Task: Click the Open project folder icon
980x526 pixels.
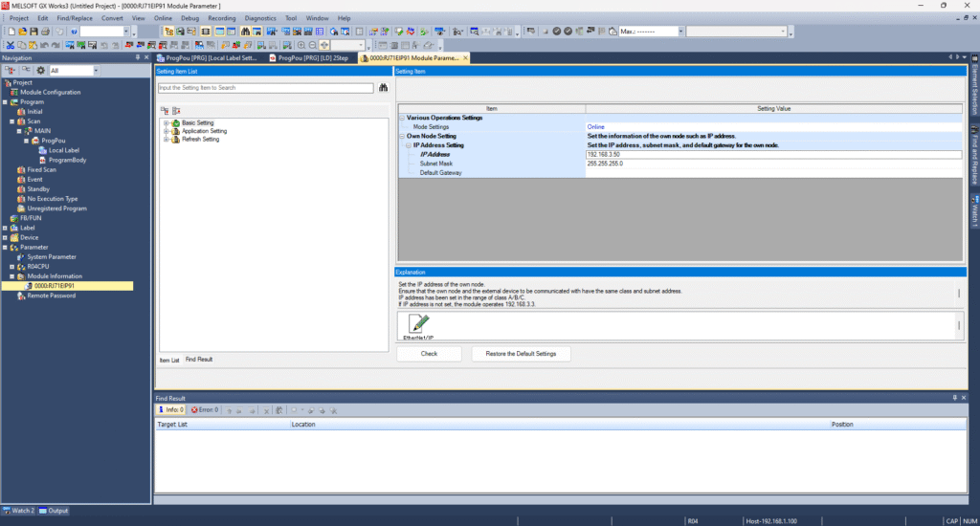Action: (23, 32)
